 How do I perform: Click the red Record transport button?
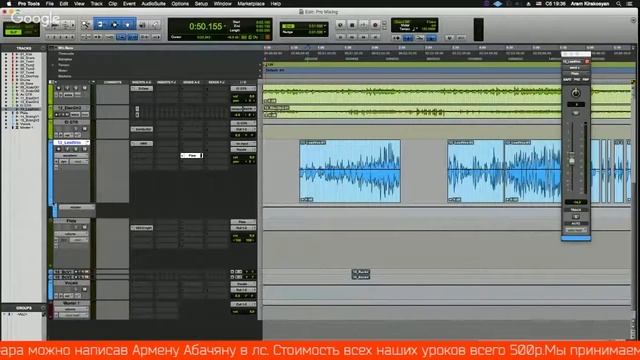click(376, 25)
